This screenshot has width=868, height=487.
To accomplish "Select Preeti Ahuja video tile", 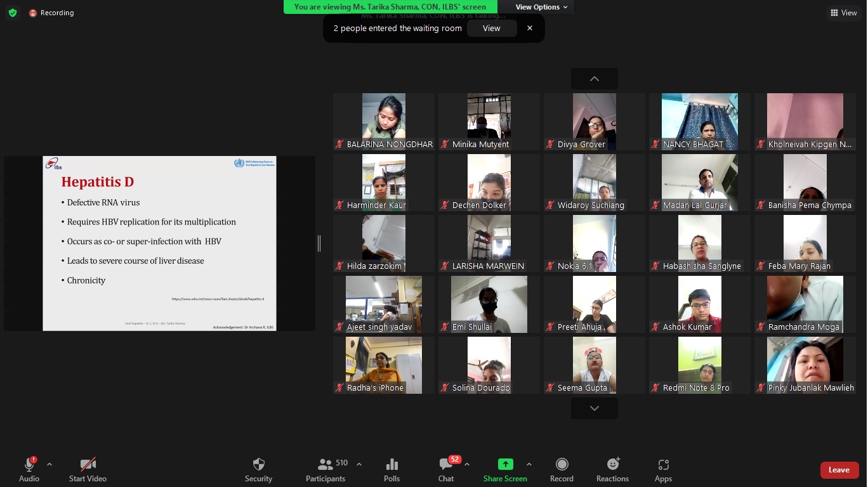I will coord(595,304).
